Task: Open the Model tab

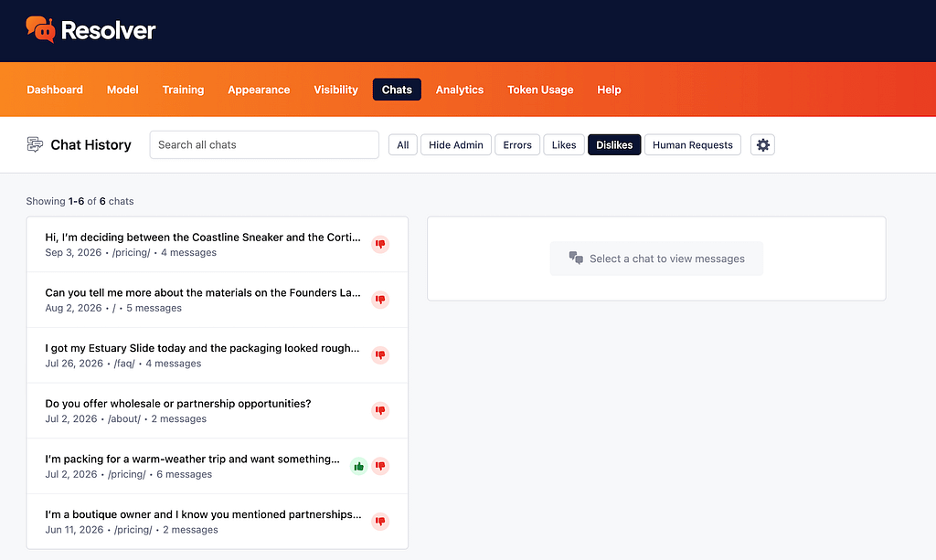Action: coord(122,90)
